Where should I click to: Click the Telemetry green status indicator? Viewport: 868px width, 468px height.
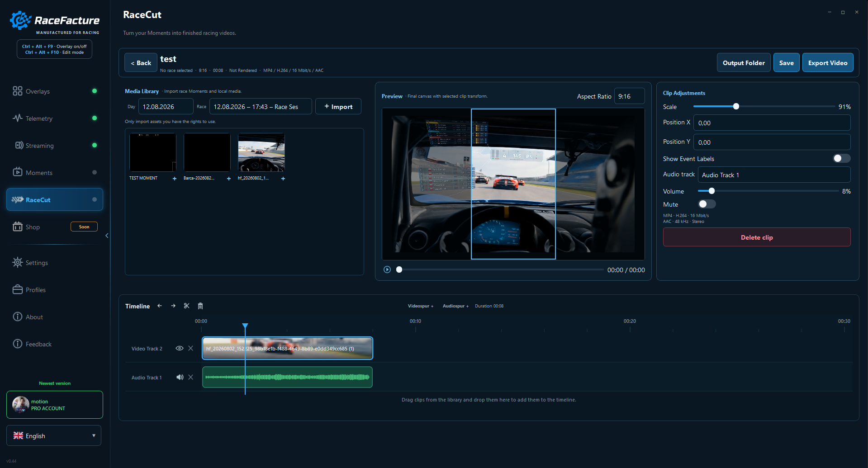[x=95, y=118]
